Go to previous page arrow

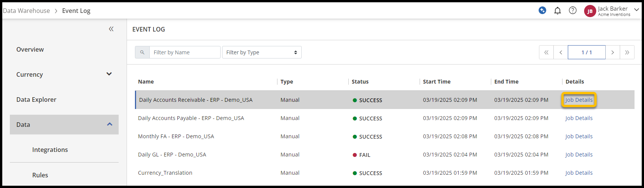click(x=561, y=52)
